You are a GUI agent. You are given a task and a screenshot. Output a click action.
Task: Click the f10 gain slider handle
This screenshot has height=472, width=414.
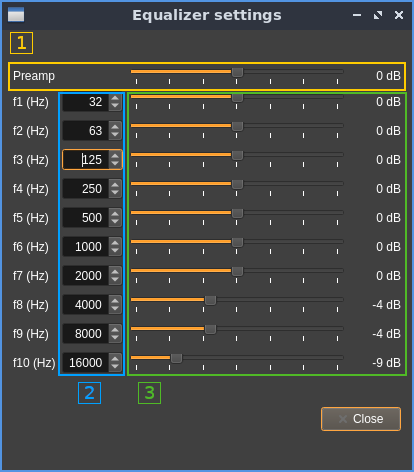(x=176, y=359)
